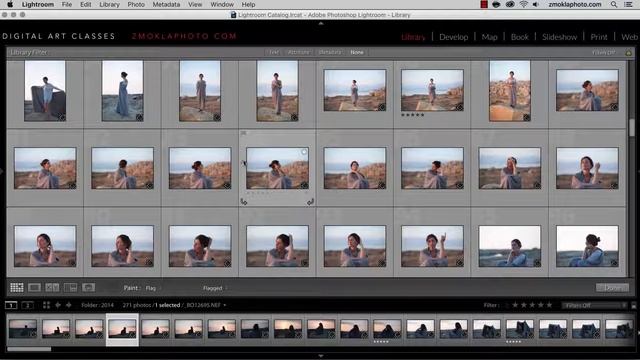This screenshot has height=360, width=640.
Task: Open the Metadata menu in the menu bar
Action: click(166, 4)
